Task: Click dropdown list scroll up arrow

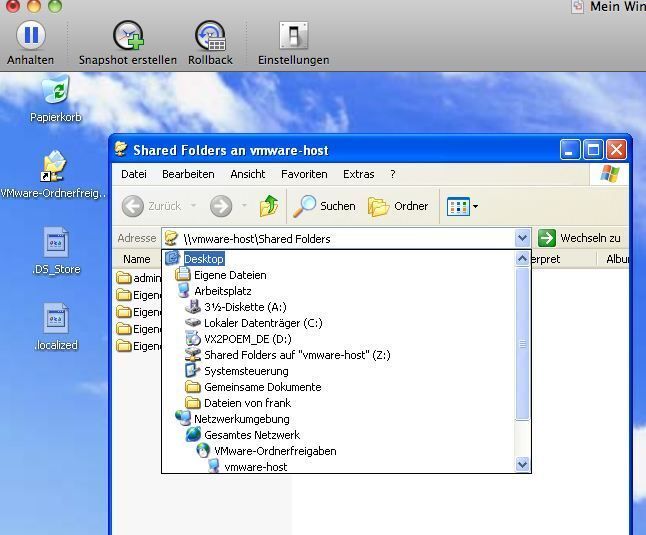Action: 522,259
